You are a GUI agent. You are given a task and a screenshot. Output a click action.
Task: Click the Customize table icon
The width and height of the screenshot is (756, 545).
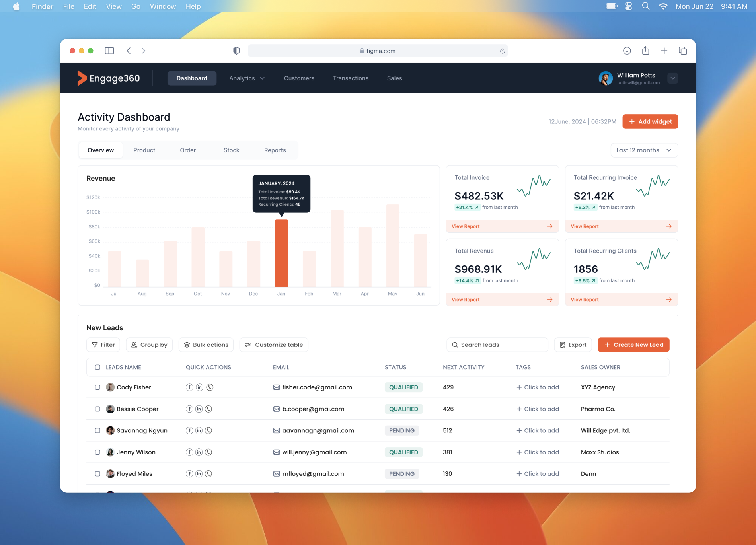pos(248,345)
